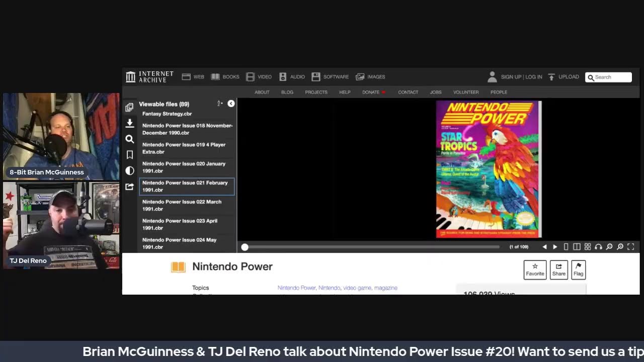Open the VOLUNTEER link
644x362 pixels.
pyautogui.click(x=466, y=92)
